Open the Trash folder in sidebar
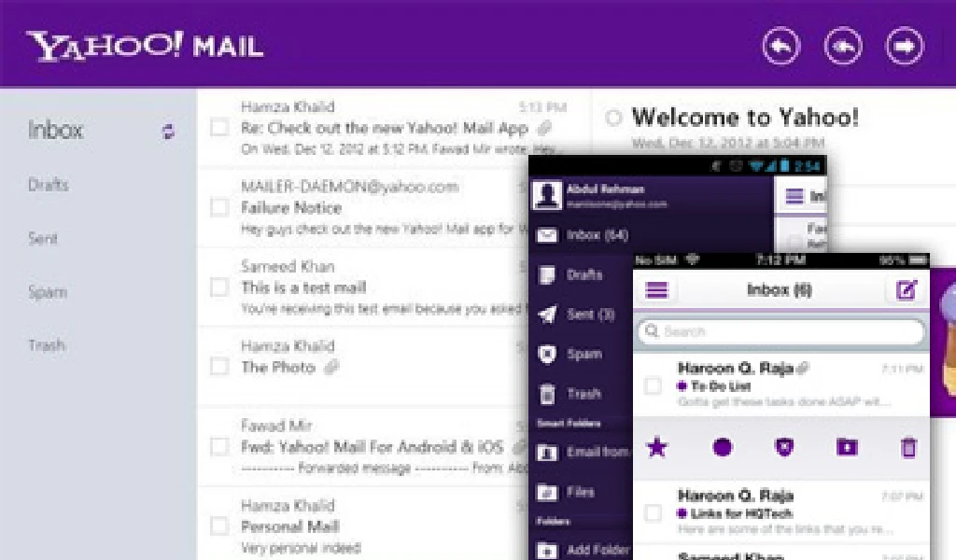Screen dimensions: 956x560 point(47,345)
